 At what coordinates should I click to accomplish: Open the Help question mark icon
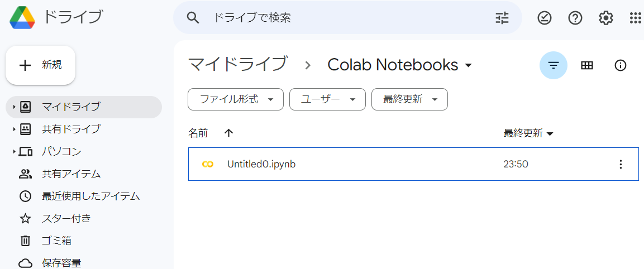click(x=575, y=18)
